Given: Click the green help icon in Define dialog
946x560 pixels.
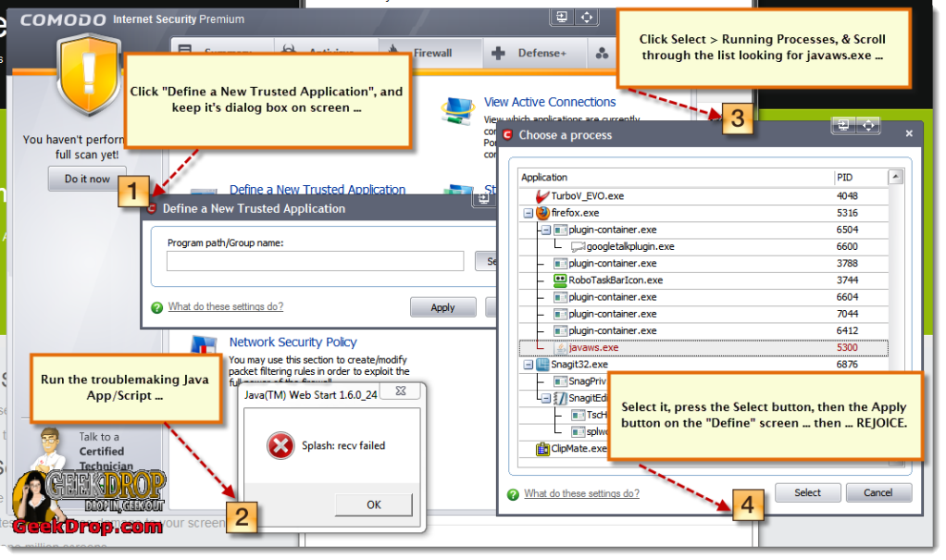Looking at the screenshot, I should click(x=157, y=307).
